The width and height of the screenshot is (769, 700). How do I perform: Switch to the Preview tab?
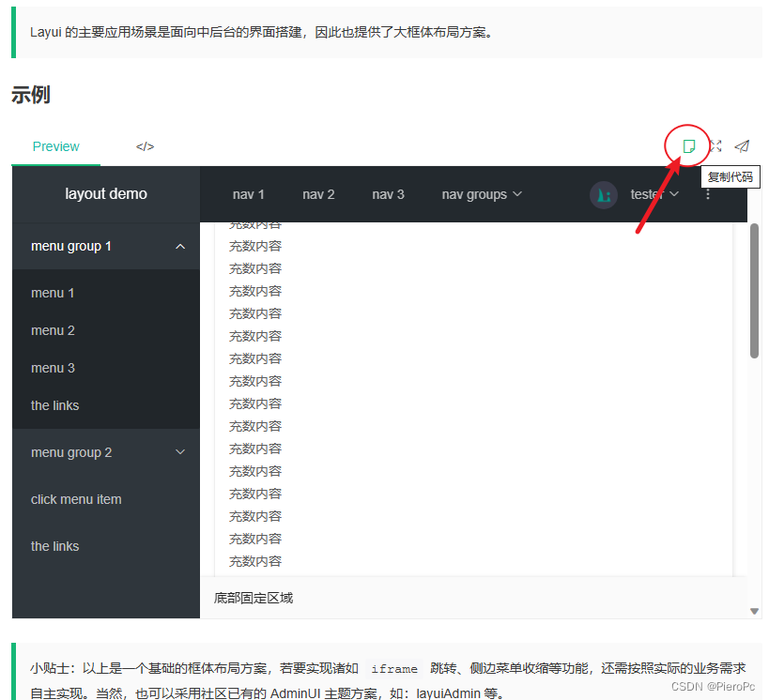pos(56,146)
